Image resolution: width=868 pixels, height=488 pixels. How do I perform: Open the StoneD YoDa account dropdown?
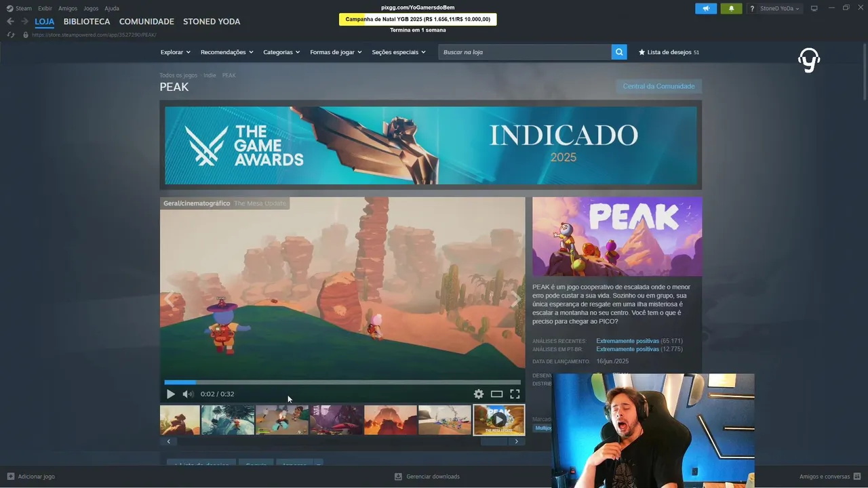[779, 9]
